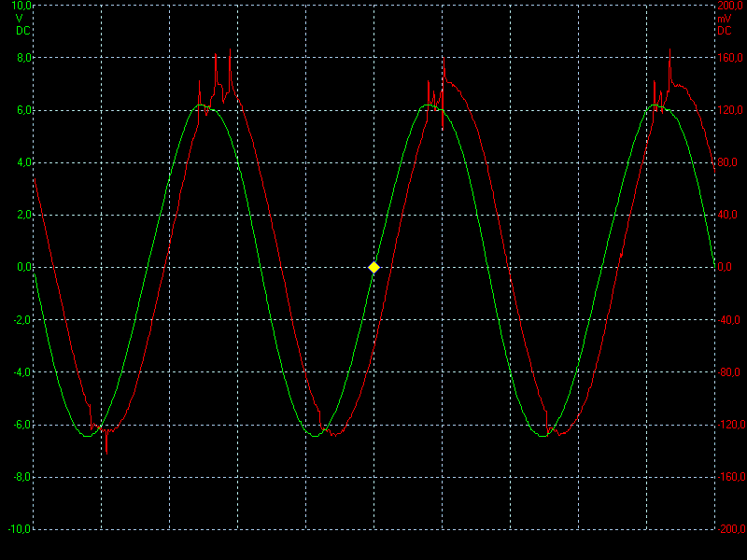Click the green axis label 8,0
The width and height of the screenshot is (747, 560).
pyautogui.click(x=24, y=58)
